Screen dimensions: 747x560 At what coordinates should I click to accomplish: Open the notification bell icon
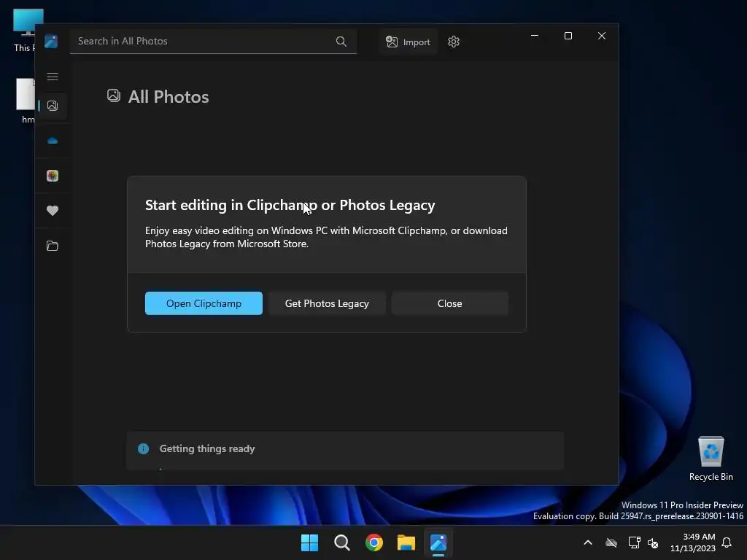point(727,542)
